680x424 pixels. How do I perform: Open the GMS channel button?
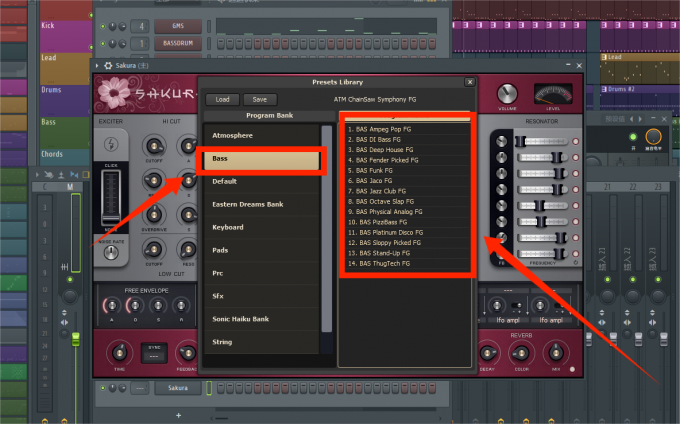[x=178, y=26]
